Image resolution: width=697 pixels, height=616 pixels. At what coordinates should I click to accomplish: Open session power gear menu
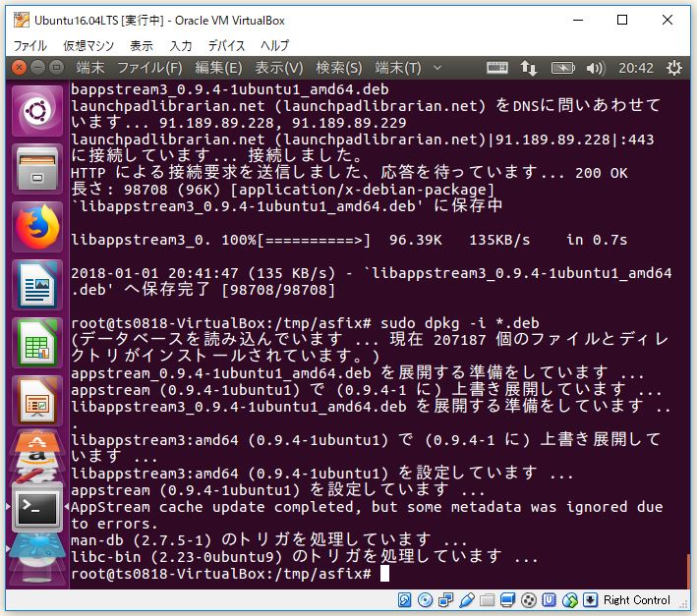point(674,68)
